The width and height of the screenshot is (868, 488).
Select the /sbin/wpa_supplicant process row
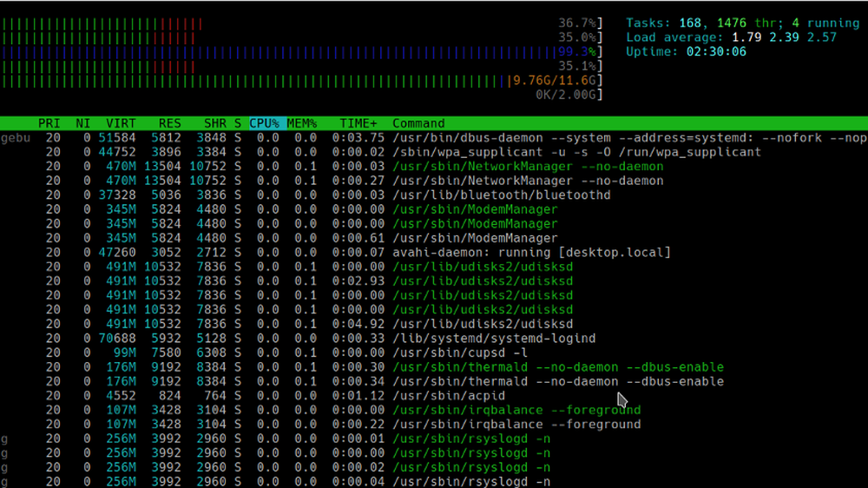434,152
